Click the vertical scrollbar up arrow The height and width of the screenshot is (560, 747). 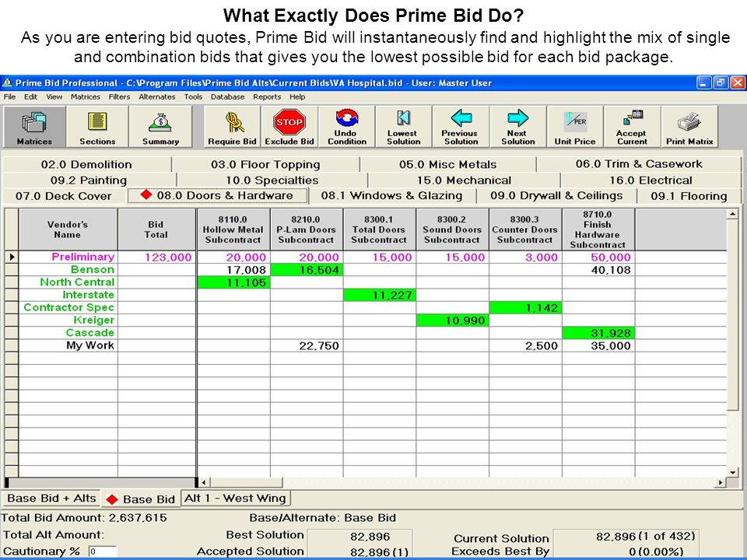click(733, 215)
